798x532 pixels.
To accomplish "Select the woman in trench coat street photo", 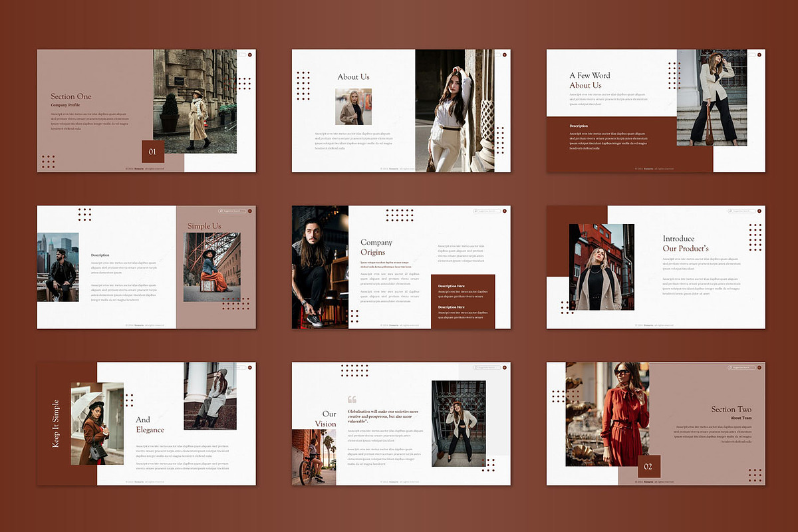I will click(x=195, y=101).
